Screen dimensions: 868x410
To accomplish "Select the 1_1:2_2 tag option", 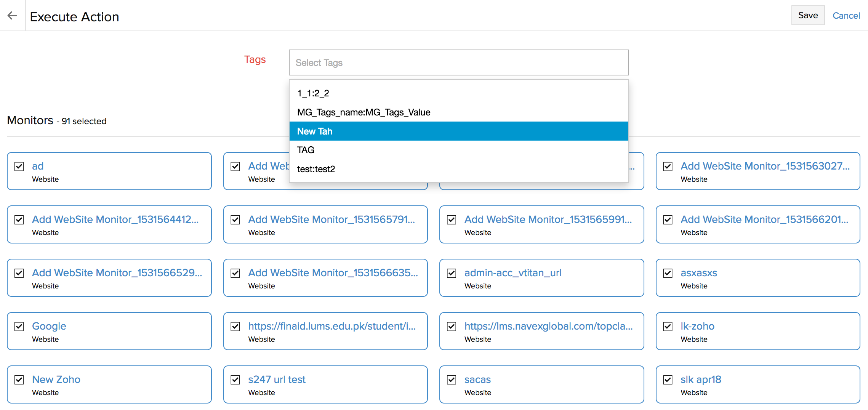I will click(313, 93).
